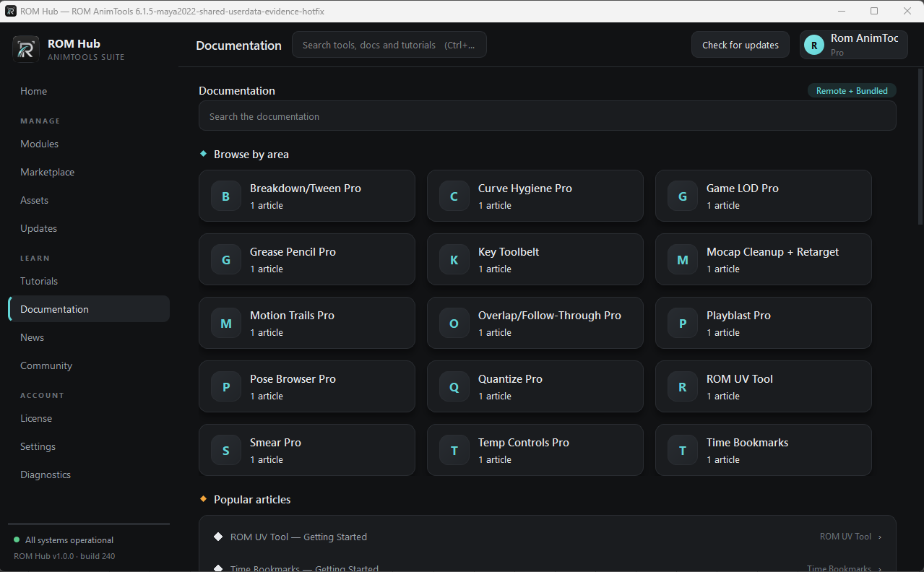Image resolution: width=924 pixels, height=572 pixels.
Task: Focus the top search tools, docs and tutorials field
Action: pyautogui.click(x=389, y=45)
